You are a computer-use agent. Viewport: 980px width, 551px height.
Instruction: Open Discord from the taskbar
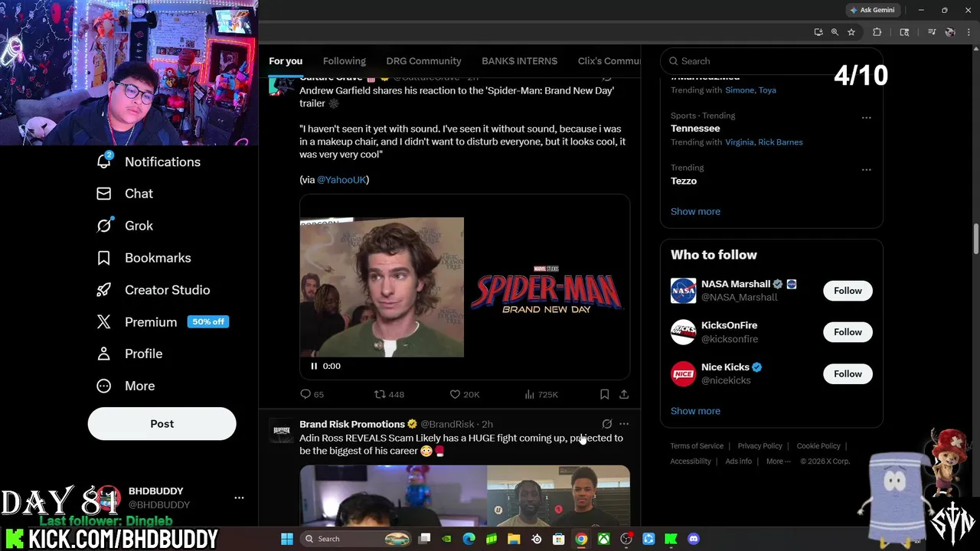point(694,539)
